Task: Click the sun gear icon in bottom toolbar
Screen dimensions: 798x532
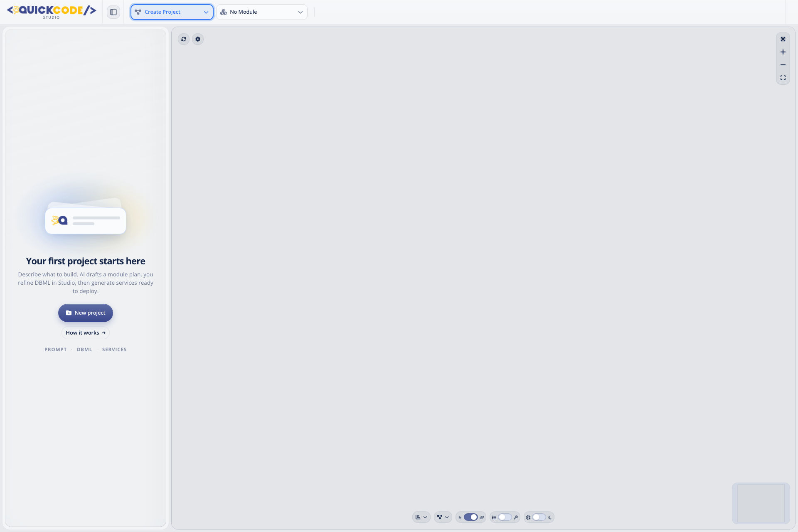Action: (528, 517)
